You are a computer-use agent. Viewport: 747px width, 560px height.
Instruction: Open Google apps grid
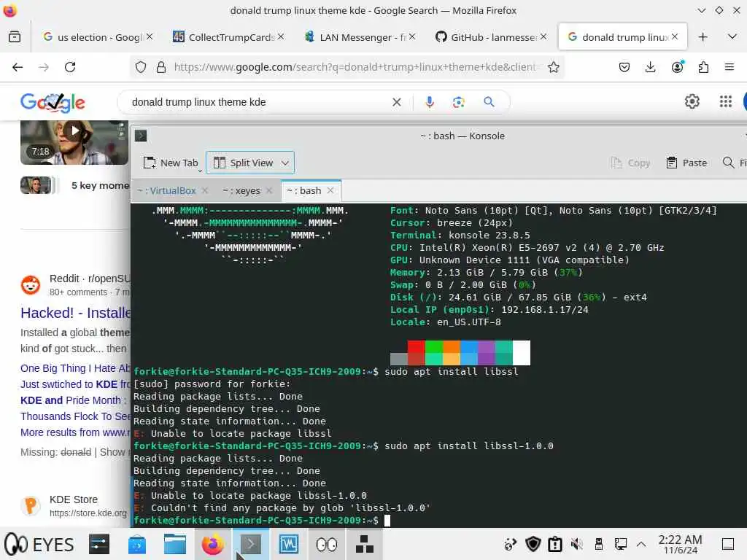coord(726,101)
